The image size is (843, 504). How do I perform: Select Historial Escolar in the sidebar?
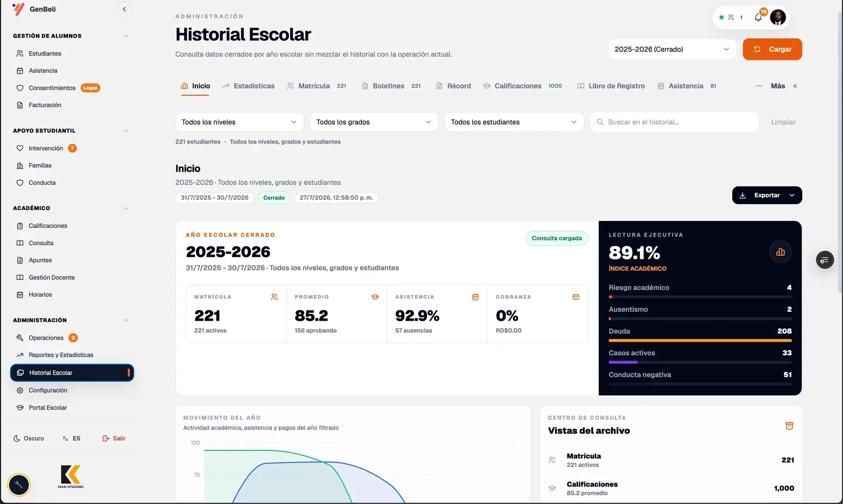tap(72, 373)
